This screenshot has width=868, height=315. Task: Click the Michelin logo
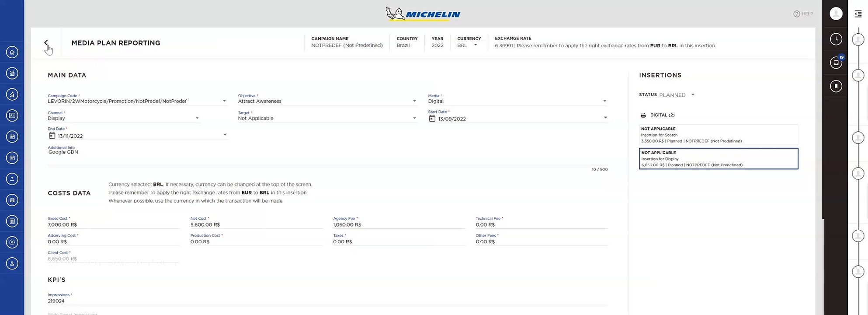click(423, 14)
